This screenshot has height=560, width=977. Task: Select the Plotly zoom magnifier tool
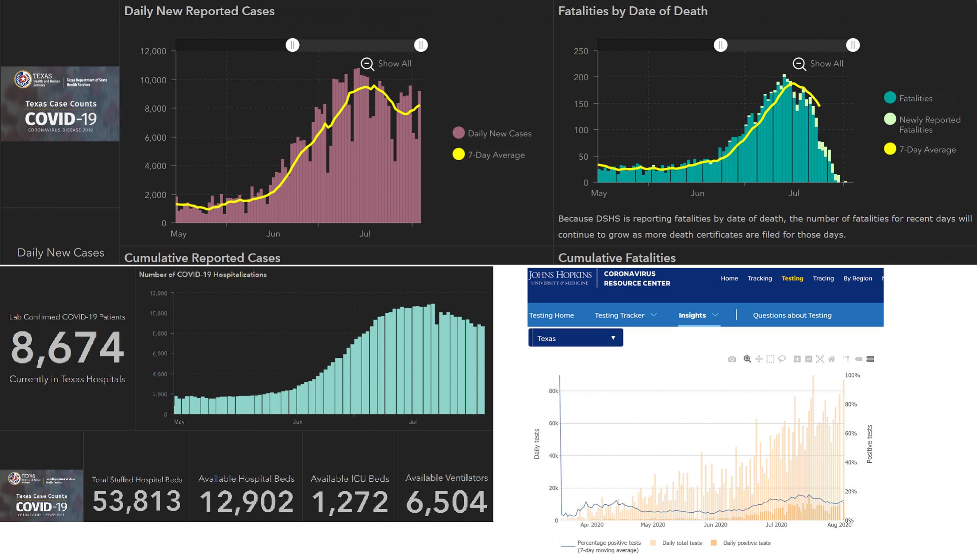(747, 359)
